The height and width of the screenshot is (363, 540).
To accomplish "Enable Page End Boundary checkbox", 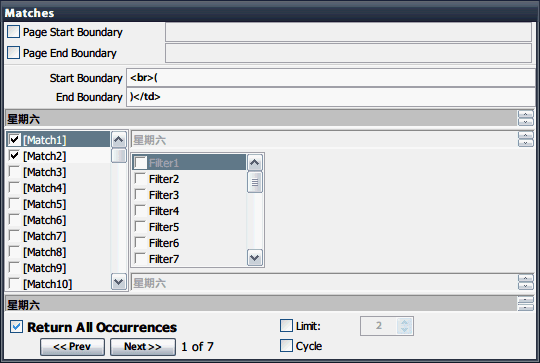I will click(x=13, y=52).
